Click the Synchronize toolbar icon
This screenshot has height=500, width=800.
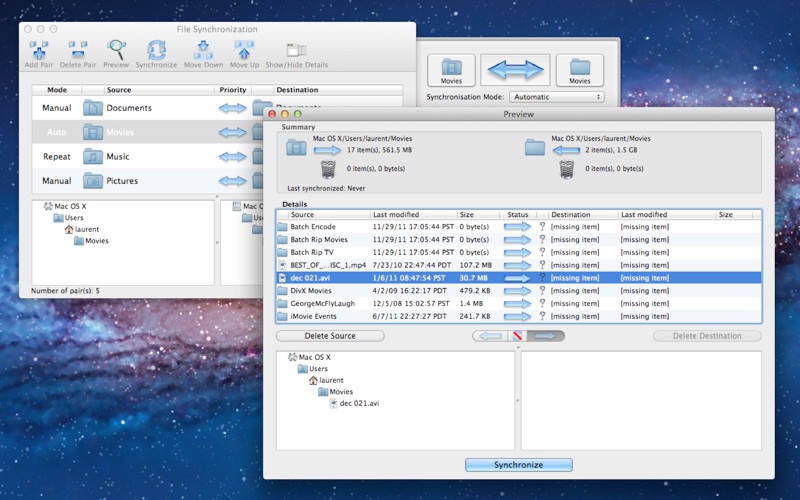click(156, 50)
